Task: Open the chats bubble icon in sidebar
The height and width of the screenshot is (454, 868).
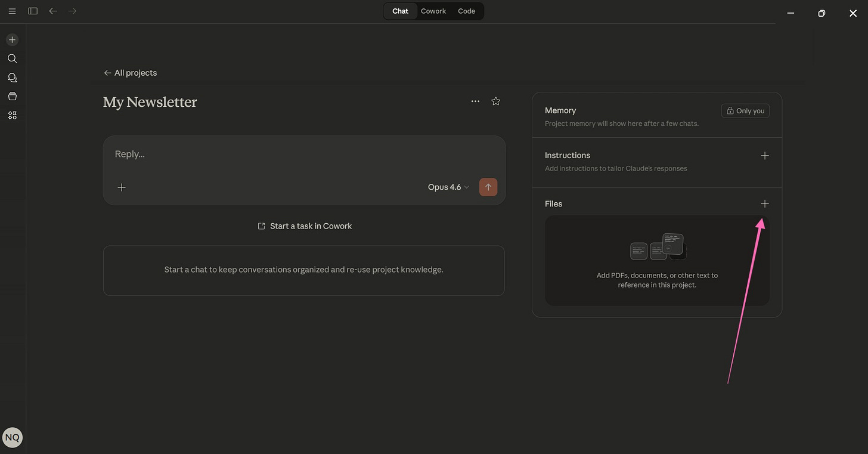Action: click(x=12, y=78)
